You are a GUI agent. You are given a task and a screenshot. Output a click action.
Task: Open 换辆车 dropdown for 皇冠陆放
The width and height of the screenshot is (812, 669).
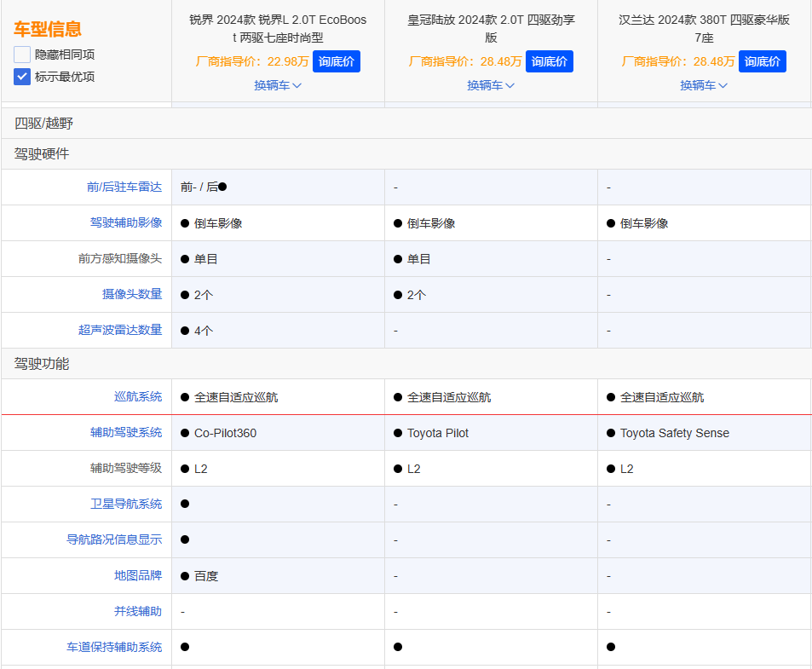(x=491, y=85)
